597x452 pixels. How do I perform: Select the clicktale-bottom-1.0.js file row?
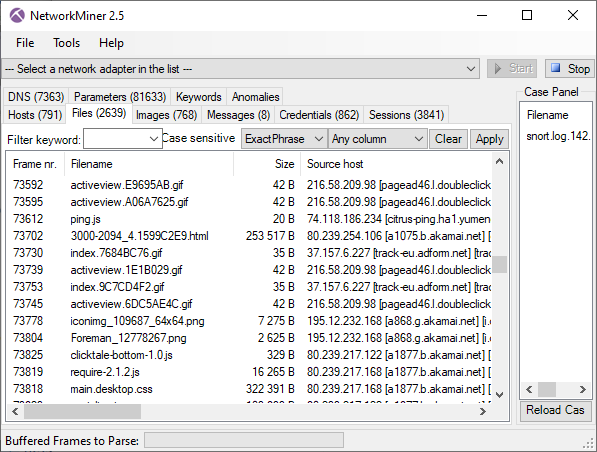pos(249,355)
